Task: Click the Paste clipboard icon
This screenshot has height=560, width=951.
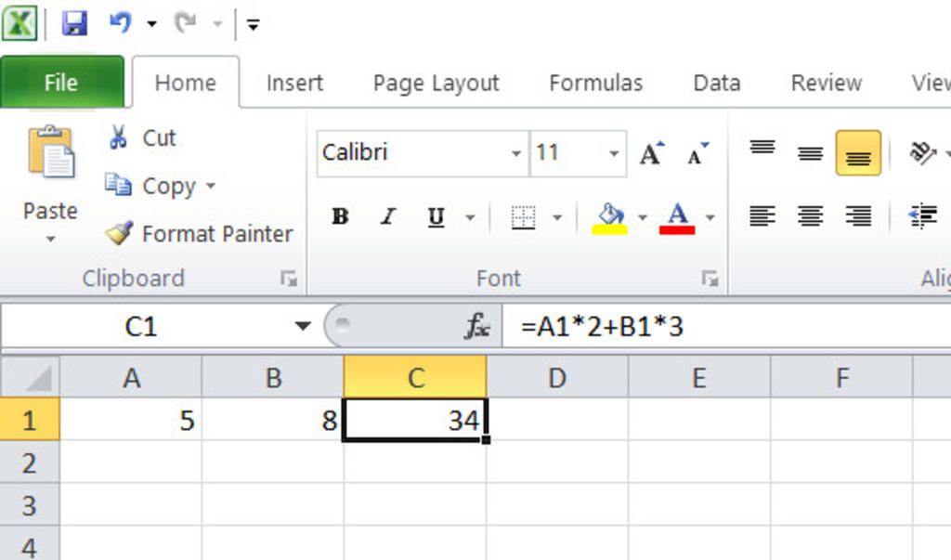Action: [51, 153]
